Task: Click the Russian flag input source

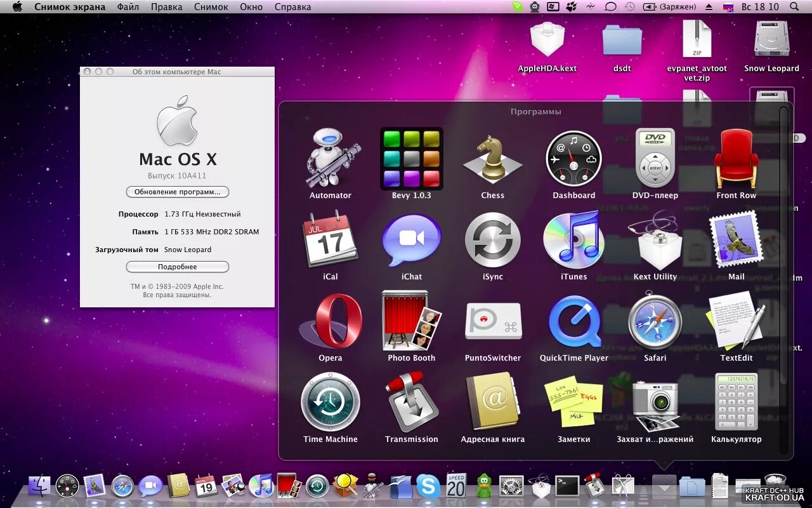Action: (x=728, y=7)
